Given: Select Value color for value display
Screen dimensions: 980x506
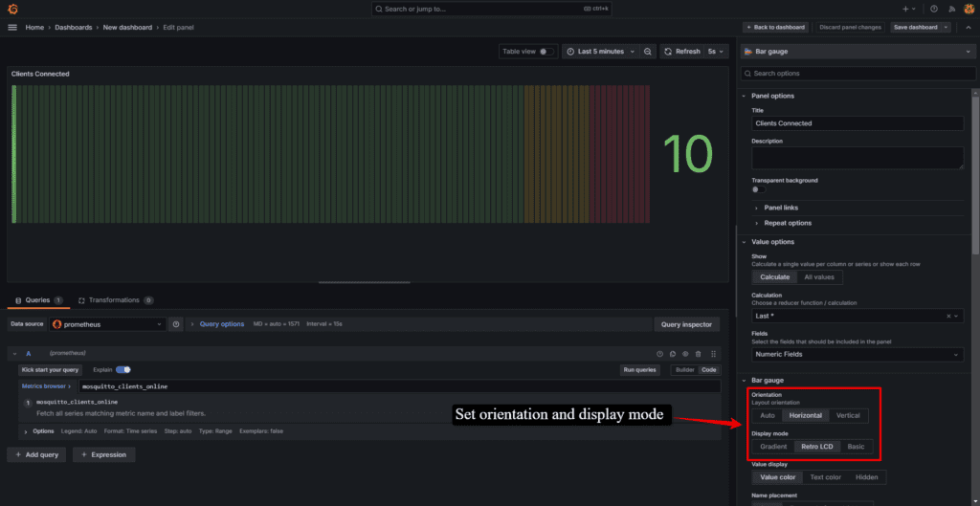Looking at the screenshot, I should pos(777,477).
